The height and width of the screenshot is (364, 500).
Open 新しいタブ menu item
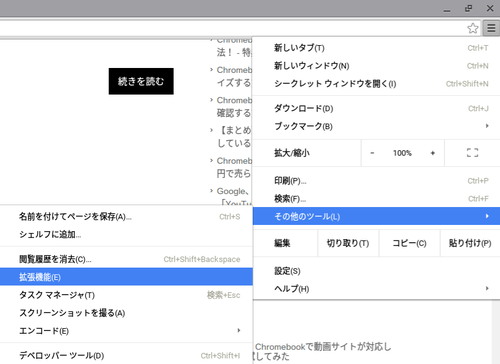(376, 48)
